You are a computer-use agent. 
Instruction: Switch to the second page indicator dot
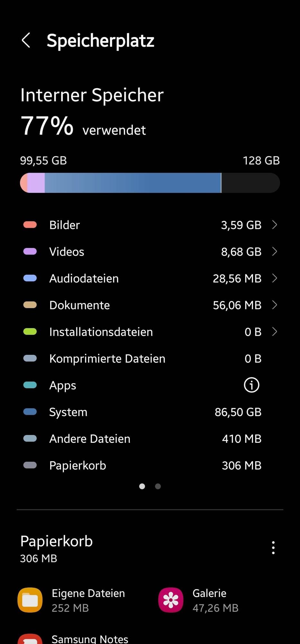point(158,486)
